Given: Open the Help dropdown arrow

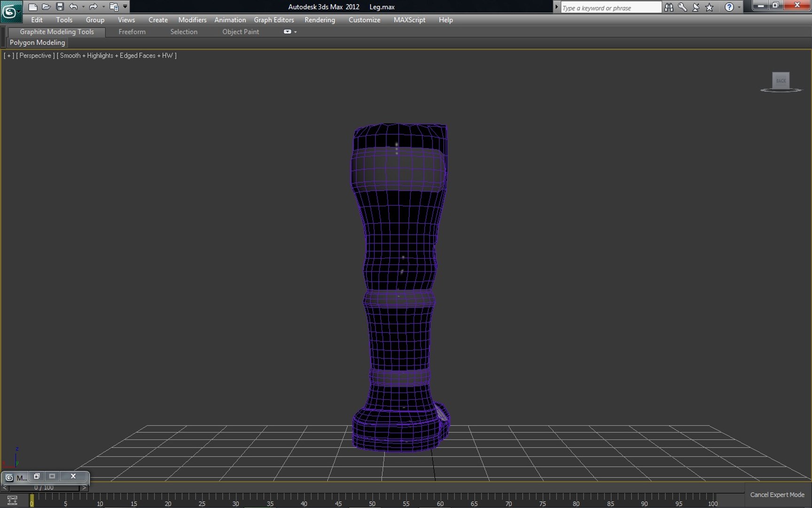Looking at the screenshot, I should tap(739, 7).
